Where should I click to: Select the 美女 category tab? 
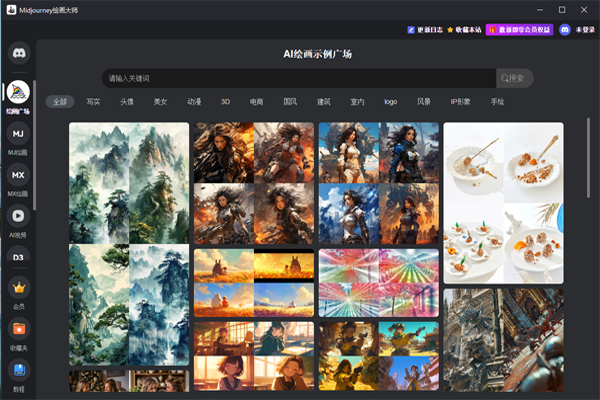160,102
